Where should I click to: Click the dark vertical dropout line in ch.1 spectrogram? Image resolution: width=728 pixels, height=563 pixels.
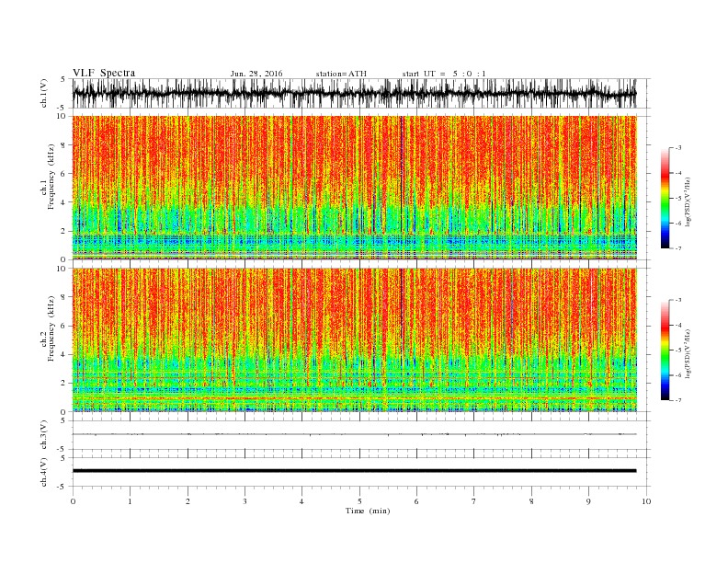pyautogui.click(x=401, y=188)
